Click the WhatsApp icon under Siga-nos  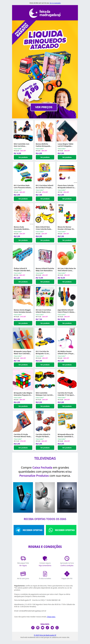click(57, 628)
